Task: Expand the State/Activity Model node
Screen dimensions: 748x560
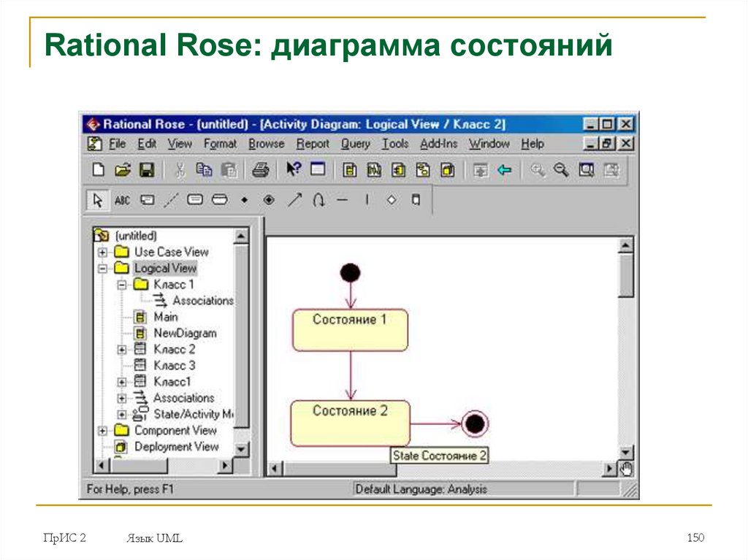Action: click(122, 415)
